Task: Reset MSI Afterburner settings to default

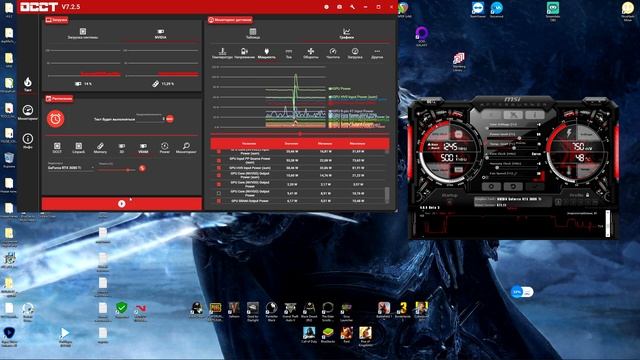Action: pyautogui.click(x=513, y=187)
